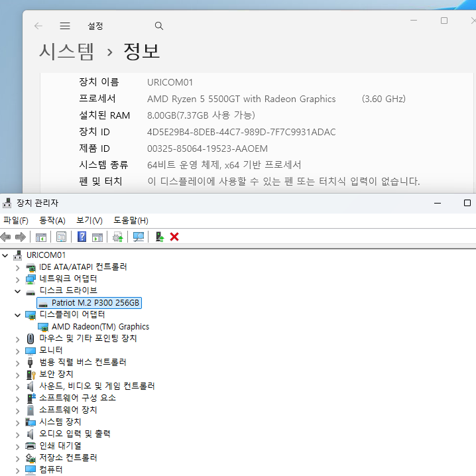Image resolution: width=476 pixels, height=476 pixels.
Task: Click Enable device toolbar icon
Action: (159, 237)
